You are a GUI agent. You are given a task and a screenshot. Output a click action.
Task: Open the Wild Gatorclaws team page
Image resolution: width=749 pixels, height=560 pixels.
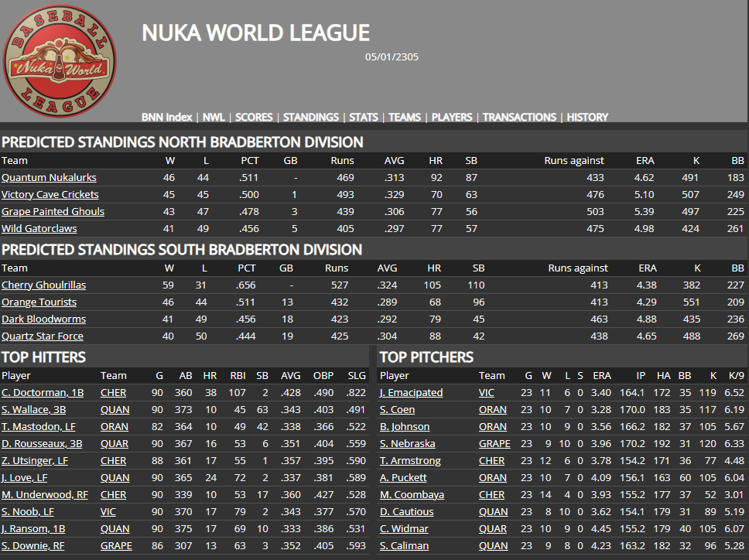39,229
